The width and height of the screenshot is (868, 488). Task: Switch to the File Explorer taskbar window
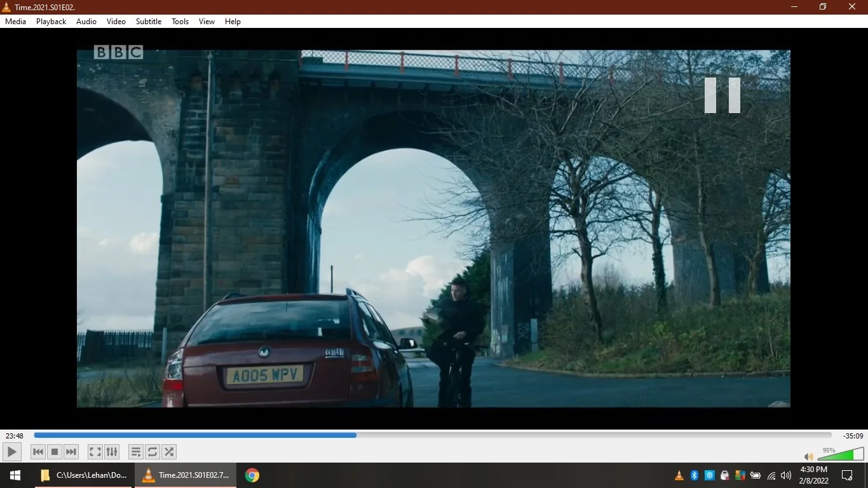[84, 475]
